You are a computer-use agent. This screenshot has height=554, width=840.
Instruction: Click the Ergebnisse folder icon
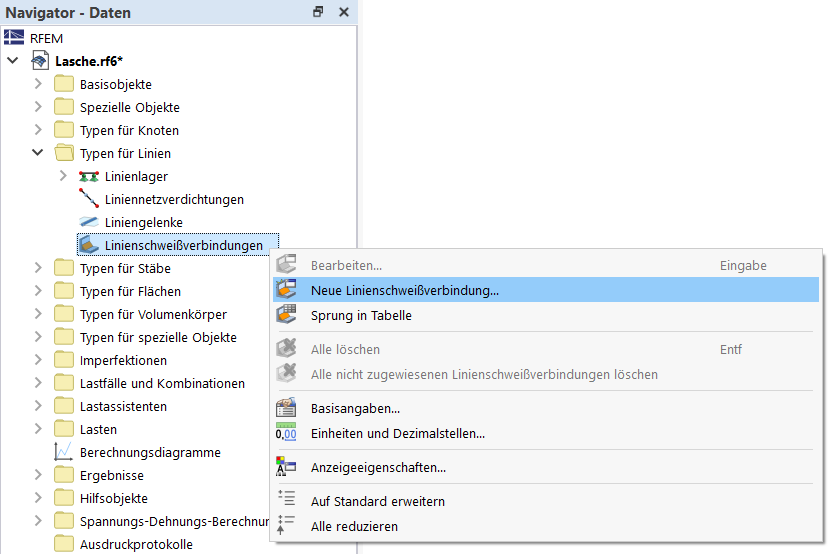(64, 475)
